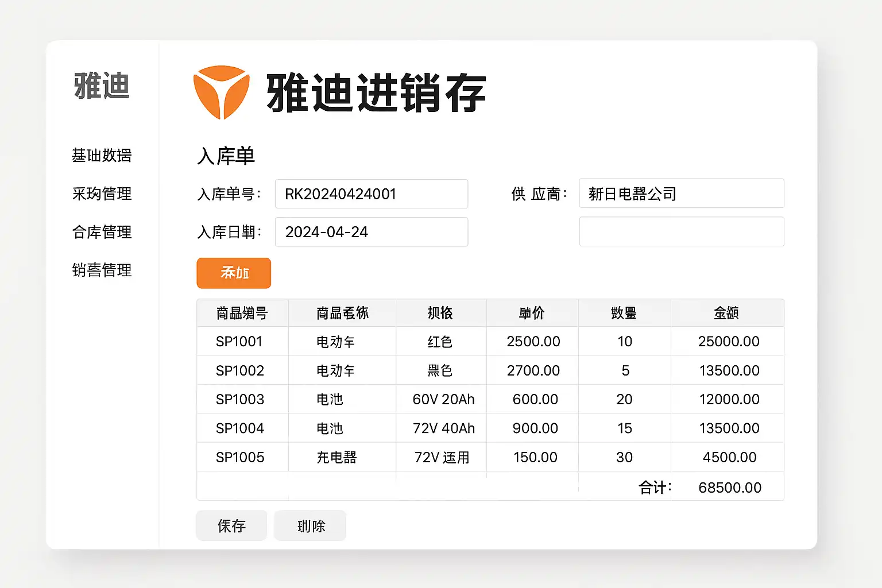Viewport: 882px width, 588px height.
Task: Click the amount 12000.00
Action: 729,399
